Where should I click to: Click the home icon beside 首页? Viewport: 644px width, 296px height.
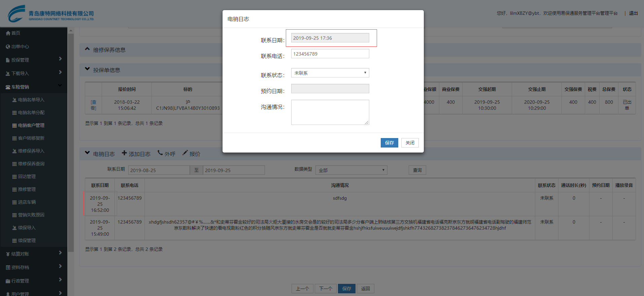[8, 33]
